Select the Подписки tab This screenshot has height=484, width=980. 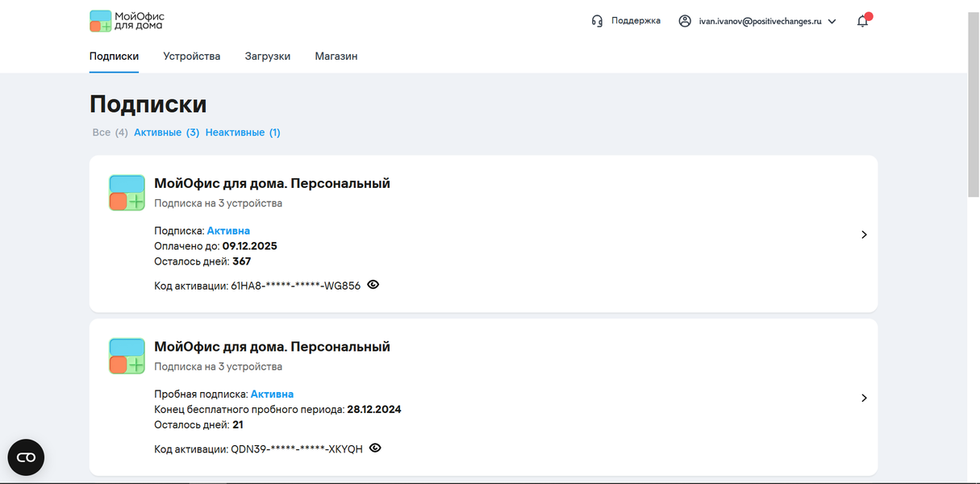click(x=114, y=56)
